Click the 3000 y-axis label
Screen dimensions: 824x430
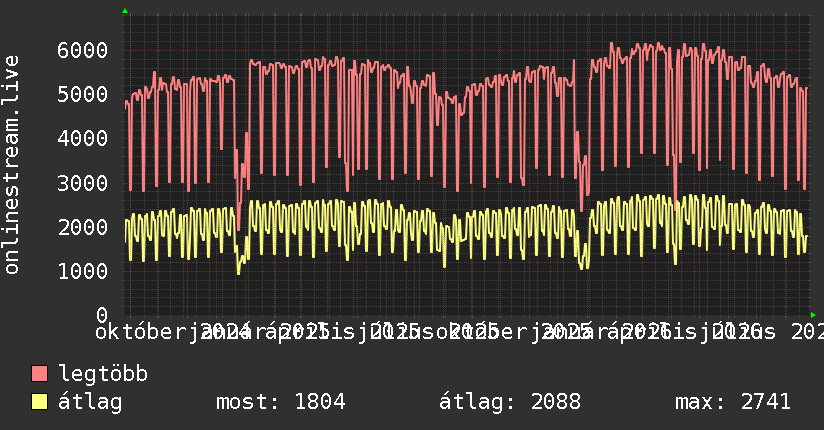coord(83,183)
